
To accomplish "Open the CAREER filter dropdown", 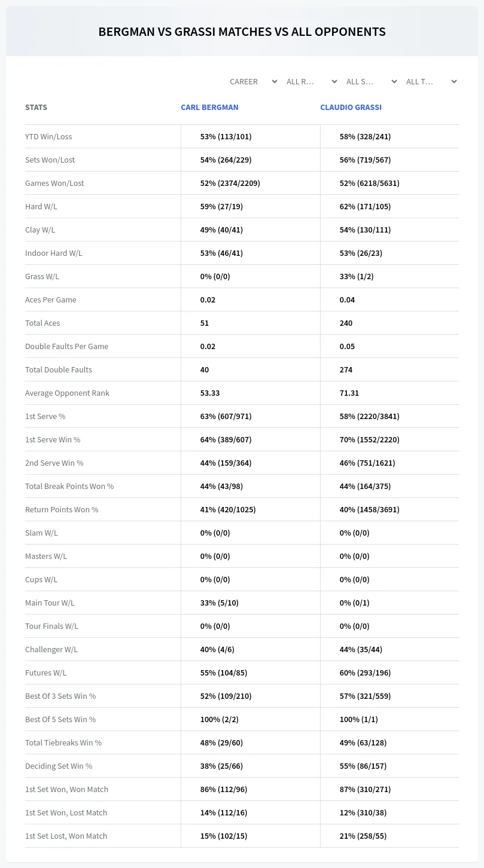I will click(252, 81).
